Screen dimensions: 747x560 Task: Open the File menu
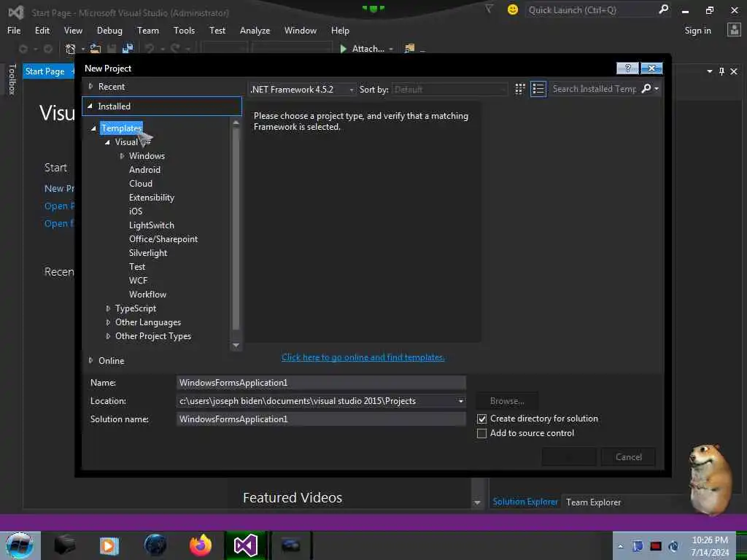point(14,31)
